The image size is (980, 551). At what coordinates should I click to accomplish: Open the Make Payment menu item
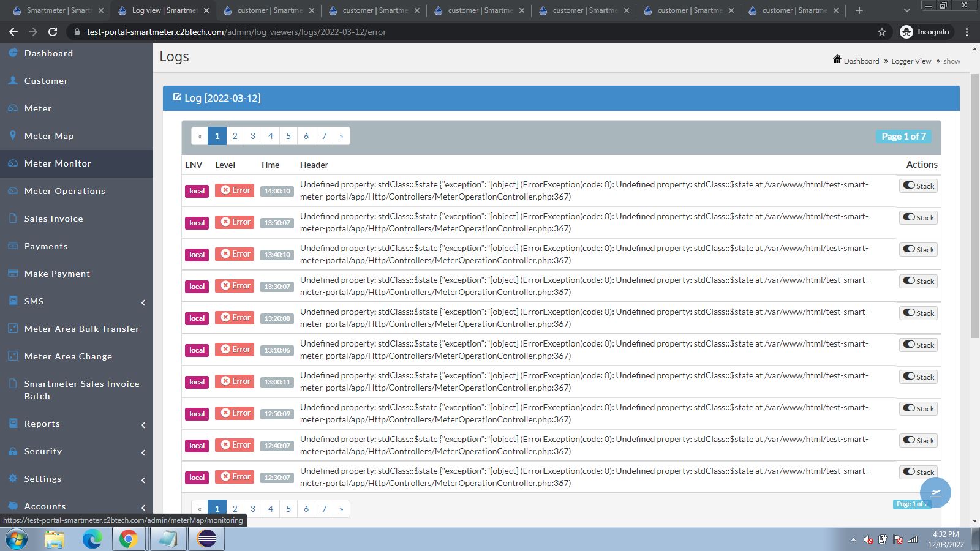(x=77, y=274)
